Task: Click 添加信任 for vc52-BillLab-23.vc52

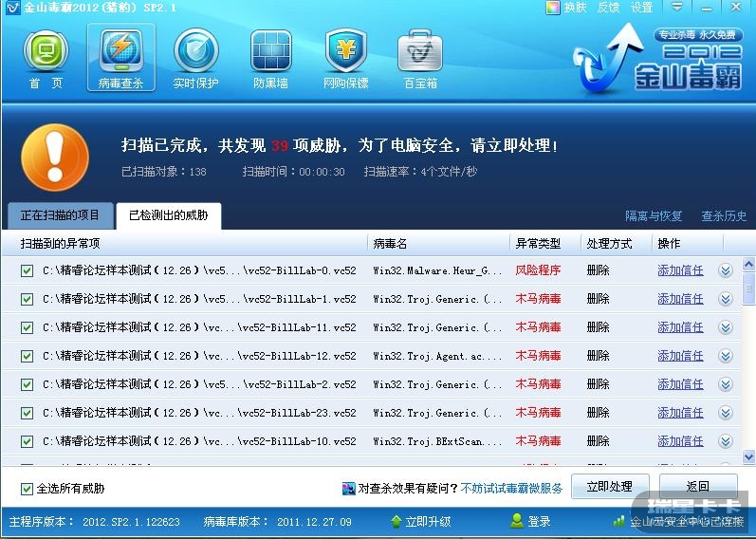Action: (x=680, y=413)
